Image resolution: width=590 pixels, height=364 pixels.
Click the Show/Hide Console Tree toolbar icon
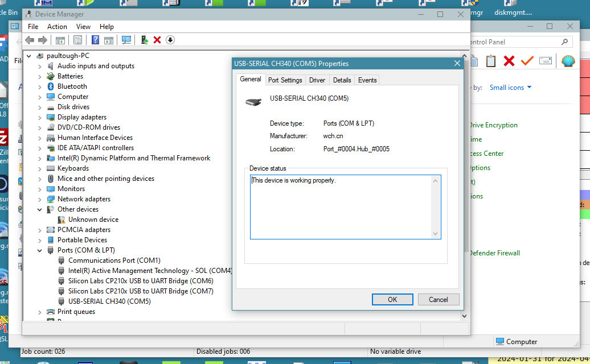tap(60, 40)
